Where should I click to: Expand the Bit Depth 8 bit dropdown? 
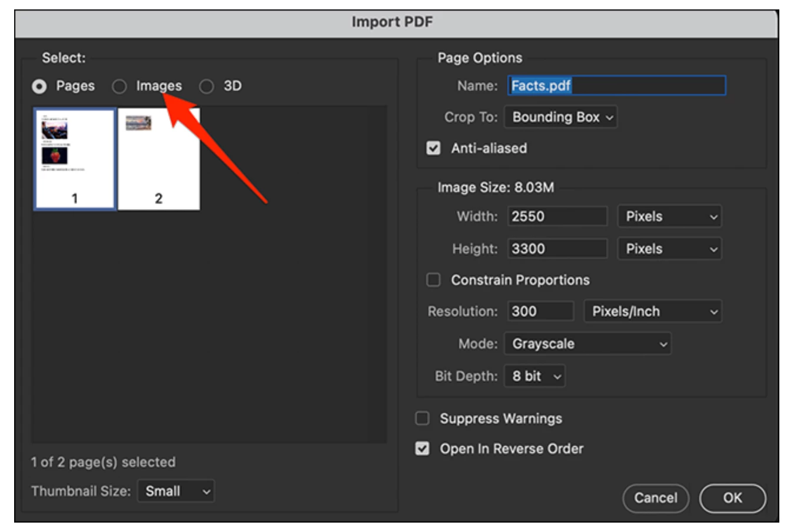tap(534, 376)
